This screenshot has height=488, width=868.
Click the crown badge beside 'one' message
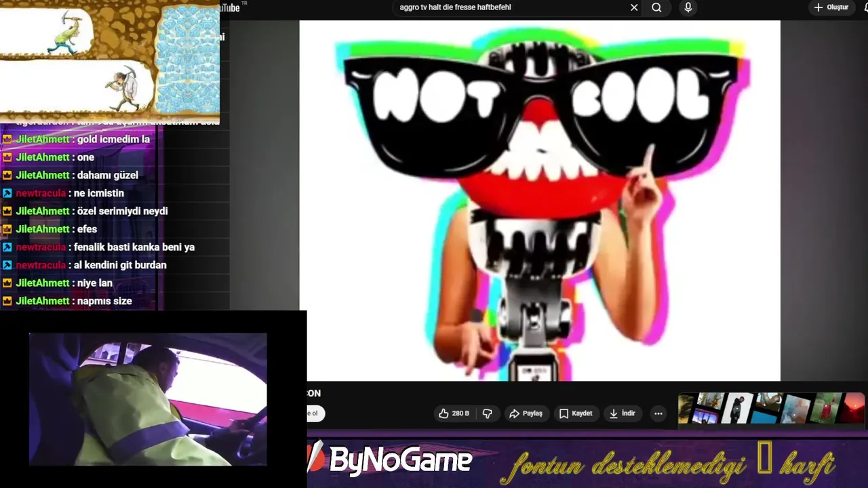coord(7,157)
